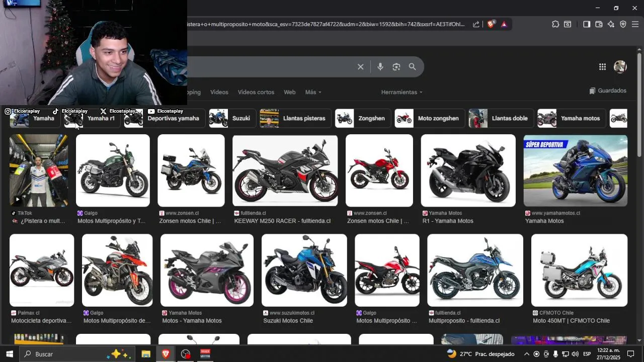Image resolution: width=644 pixels, height=362 pixels.
Task: Open the CFMOTO 450MT image
Action: (579, 270)
